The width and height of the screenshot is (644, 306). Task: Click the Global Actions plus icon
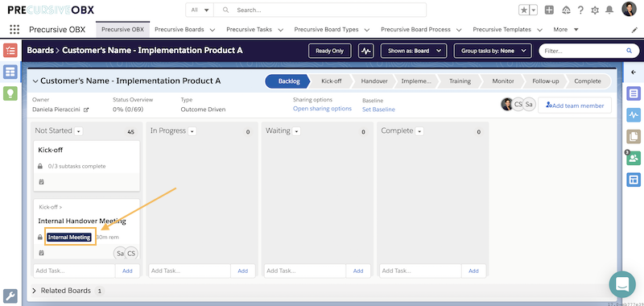click(x=549, y=10)
